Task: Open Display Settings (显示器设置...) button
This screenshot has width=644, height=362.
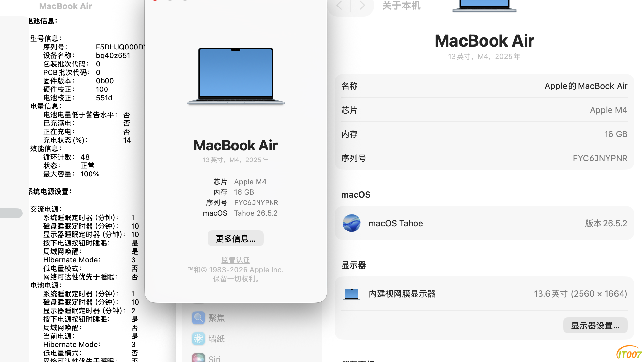Action: 595,326
